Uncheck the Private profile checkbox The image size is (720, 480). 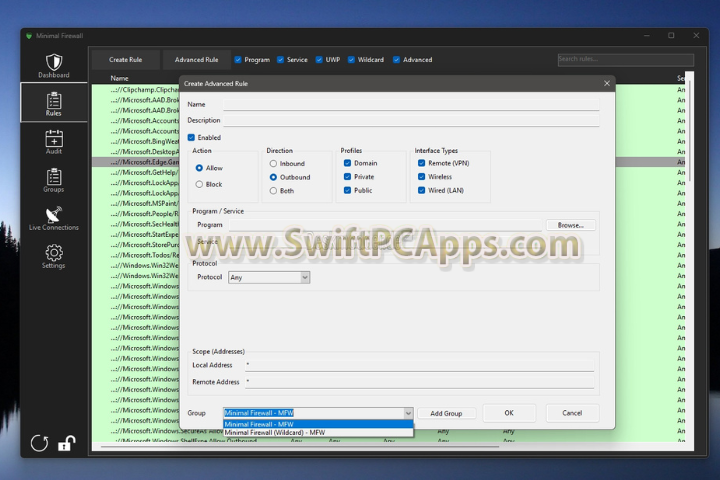[x=348, y=176]
